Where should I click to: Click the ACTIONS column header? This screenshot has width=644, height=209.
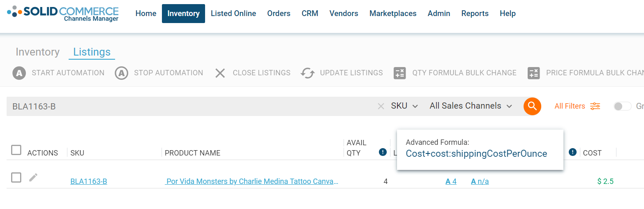[43, 153]
